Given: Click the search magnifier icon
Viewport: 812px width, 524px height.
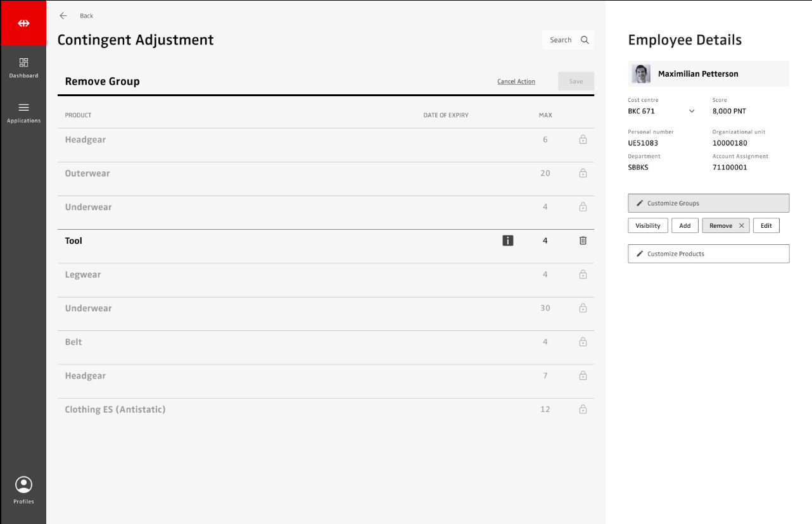Looking at the screenshot, I should tap(585, 40).
